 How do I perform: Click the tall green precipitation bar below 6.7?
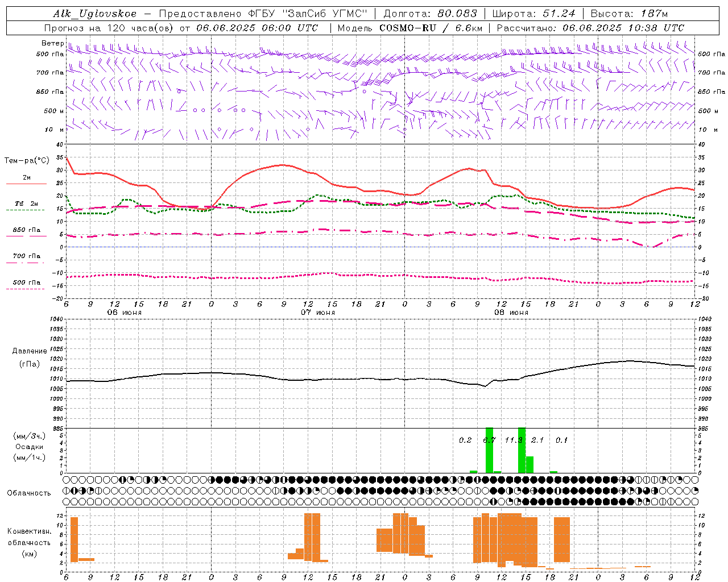pos(489,450)
